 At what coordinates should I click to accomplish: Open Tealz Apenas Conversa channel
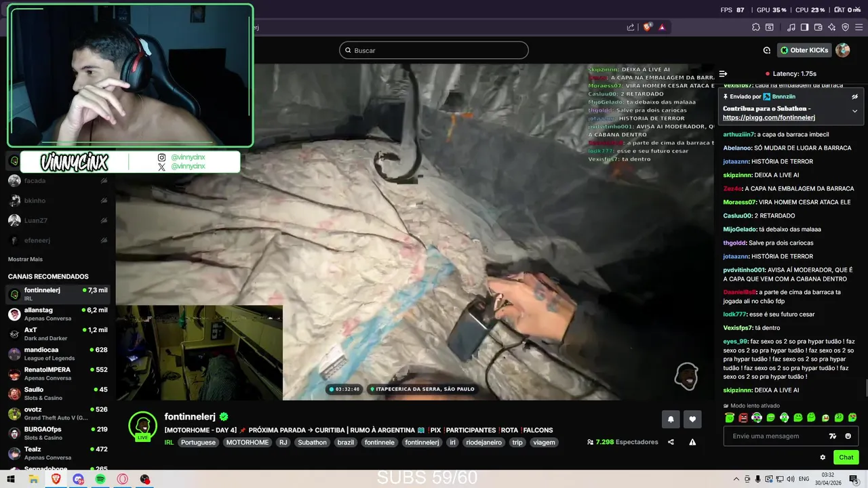tap(58, 453)
